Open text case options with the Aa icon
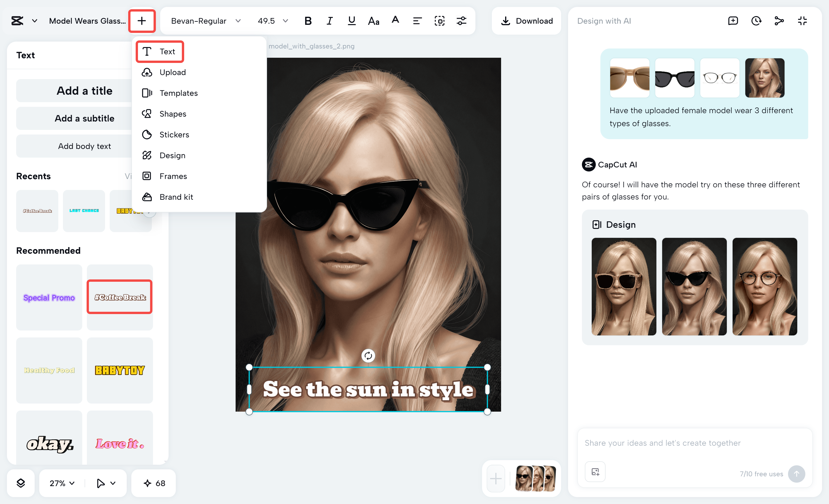 [373, 20]
